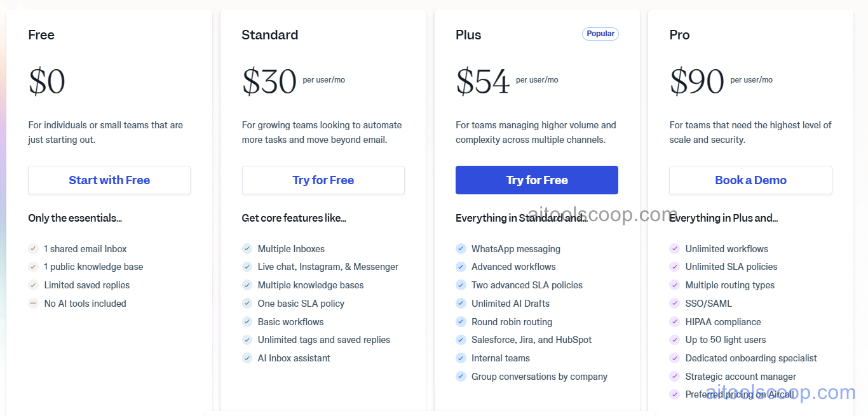Click Start with Free on the Free plan
This screenshot has width=868, height=416.
109,180
